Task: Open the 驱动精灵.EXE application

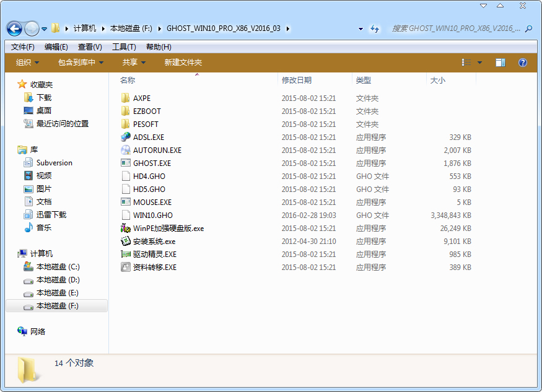Action: (149, 254)
